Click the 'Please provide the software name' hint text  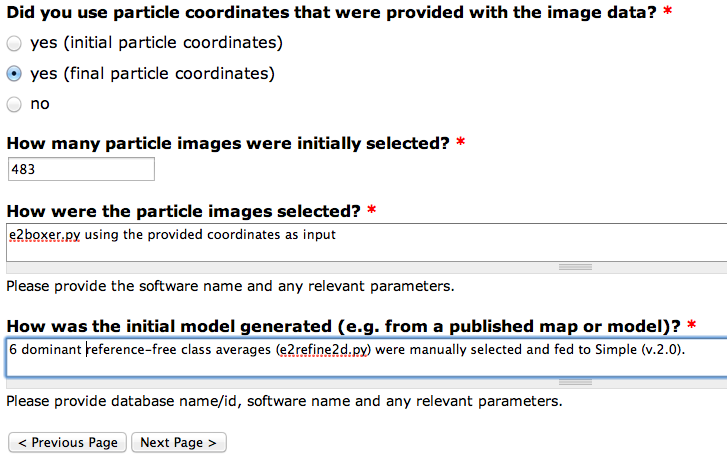point(230,286)
